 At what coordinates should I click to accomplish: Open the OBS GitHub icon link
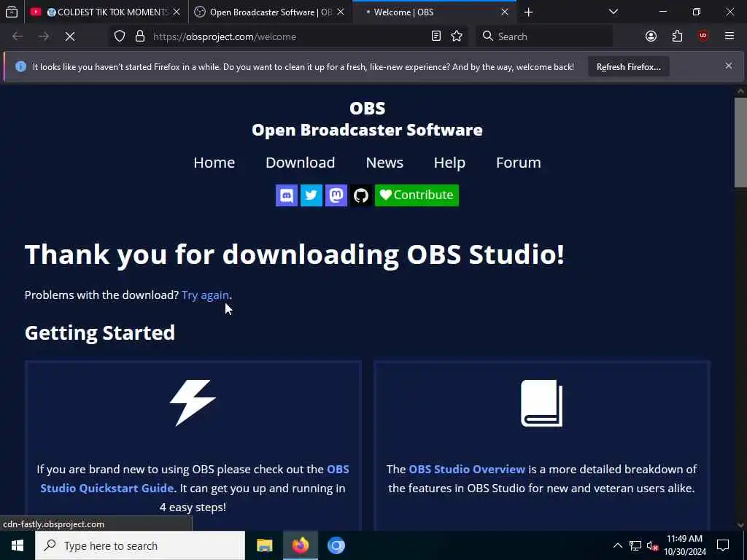pos(360,195)
